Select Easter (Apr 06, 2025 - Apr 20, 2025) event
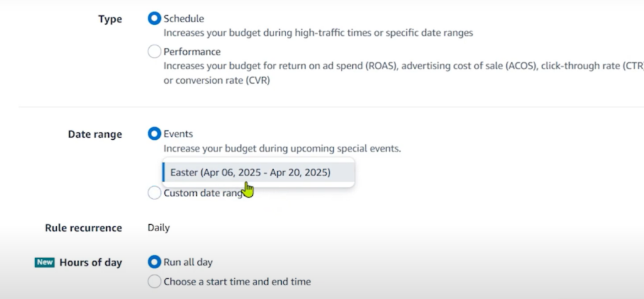Viewport: 644px width, 299px height. pyautogui.click(x=250, y=172)
